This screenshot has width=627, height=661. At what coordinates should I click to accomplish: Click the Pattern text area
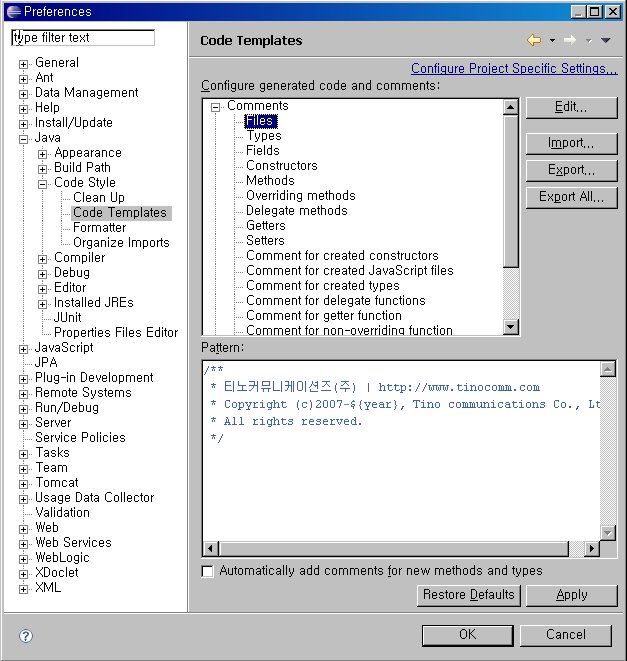click(x=401, y=451)
